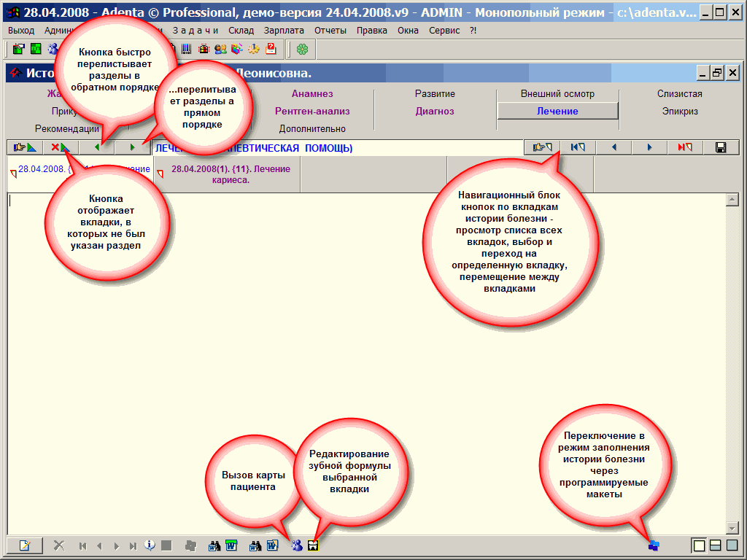
Task: Page sections backward with green left arrow
Action: [x=96, y=147]
